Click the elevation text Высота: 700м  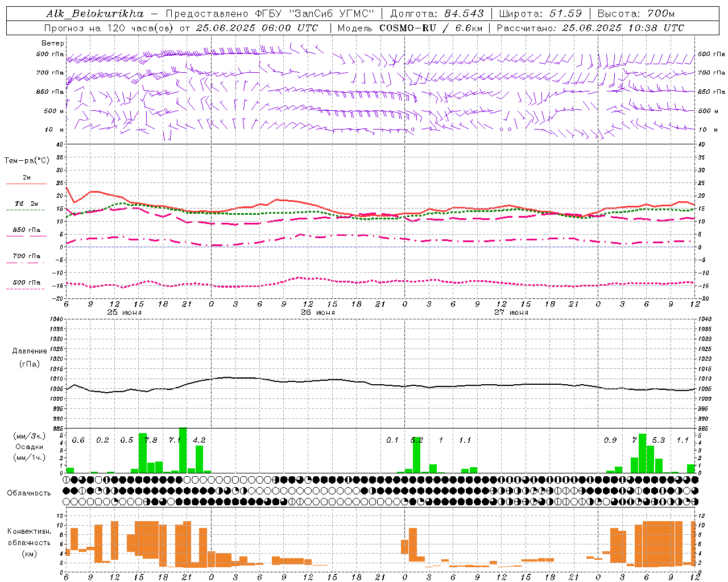[x=636, y=14]
